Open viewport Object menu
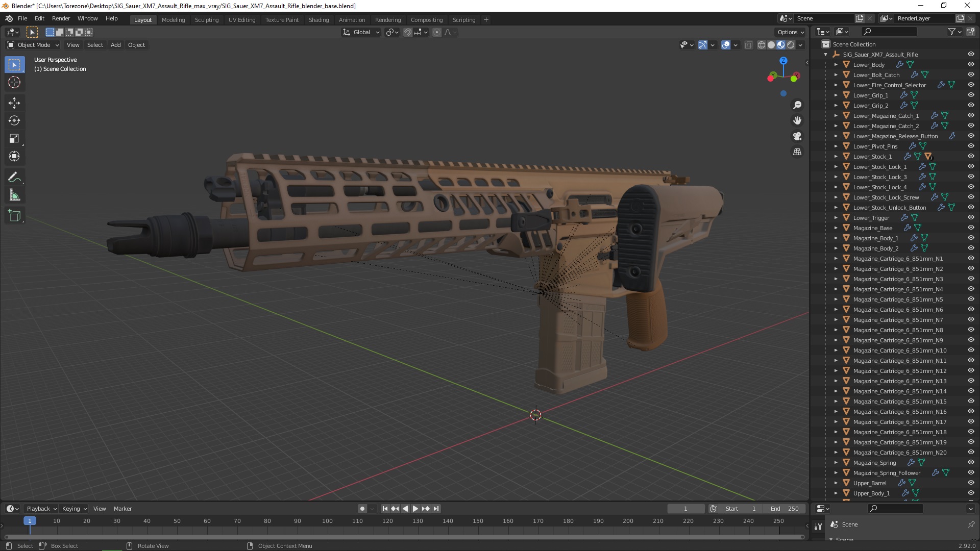 click(x=136, y=45)
